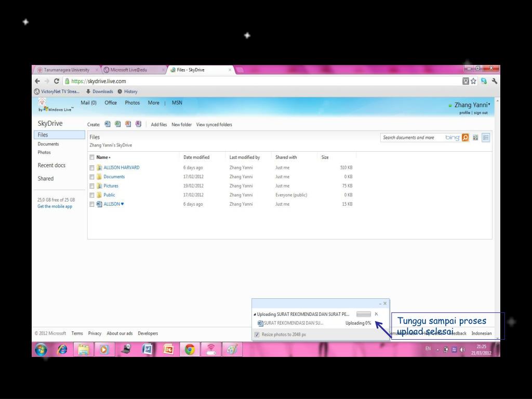The height and width of the screenshot is (399, 532).
Task: Open Windows Media Player from taskbar
Action: (x=104, y=349)
